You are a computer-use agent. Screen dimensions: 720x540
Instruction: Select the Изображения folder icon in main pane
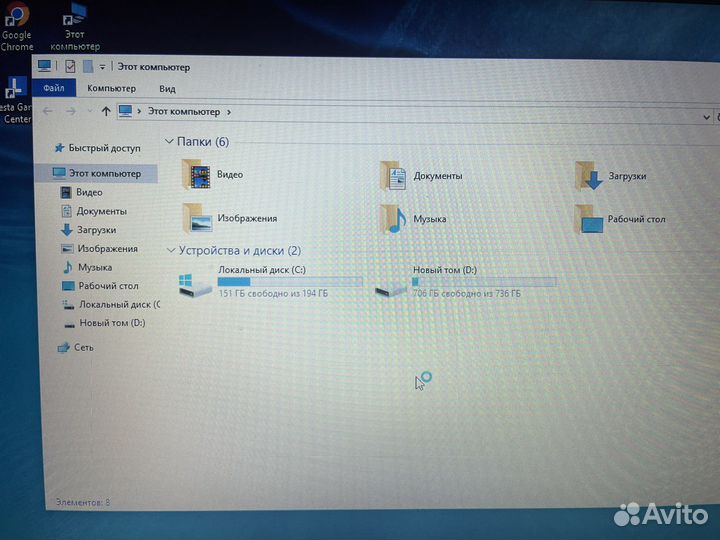197,218
